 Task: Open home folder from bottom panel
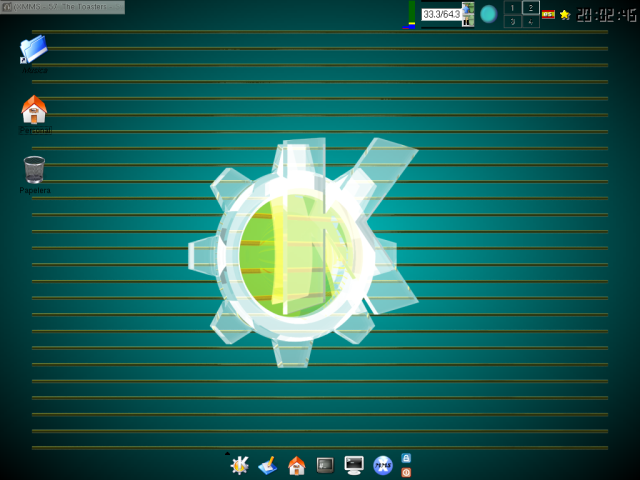(x=297, y=465)
